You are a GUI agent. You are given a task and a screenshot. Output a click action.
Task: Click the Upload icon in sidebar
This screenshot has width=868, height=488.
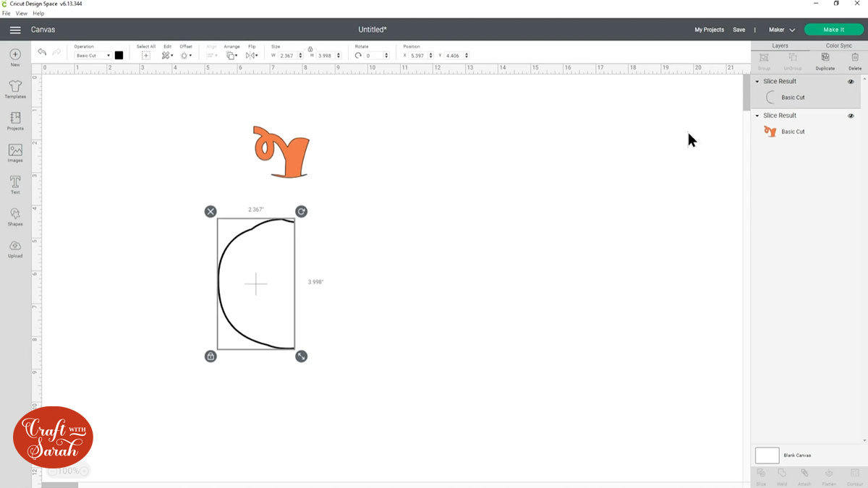[x=15, y=248]
